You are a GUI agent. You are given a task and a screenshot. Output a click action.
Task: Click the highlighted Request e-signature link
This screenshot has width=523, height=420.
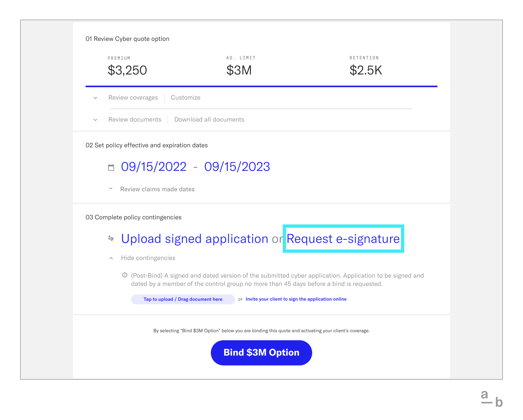tap(343, 239)
